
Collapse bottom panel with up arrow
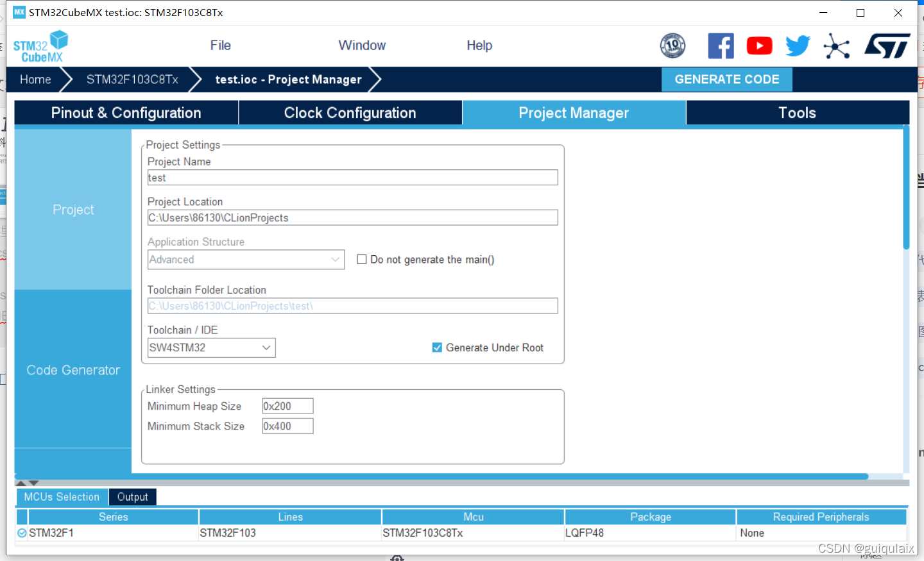coord(21,483)
